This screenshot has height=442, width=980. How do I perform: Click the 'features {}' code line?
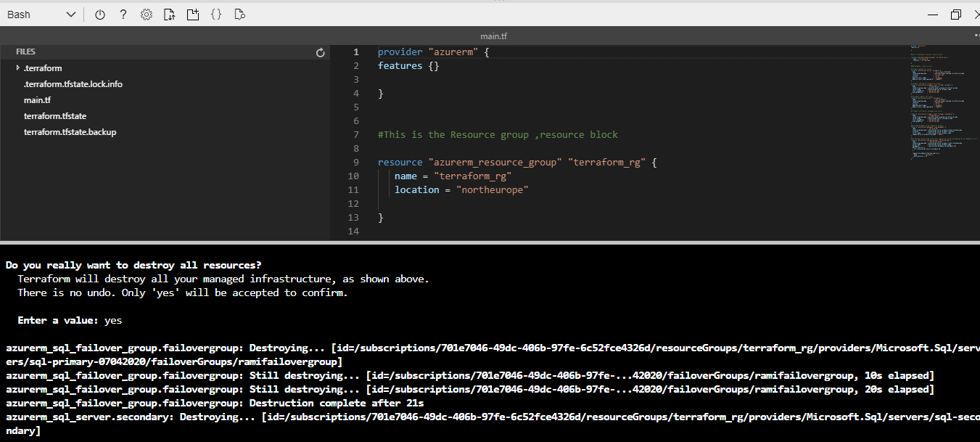pyautogui.click(x=408, y=66)
